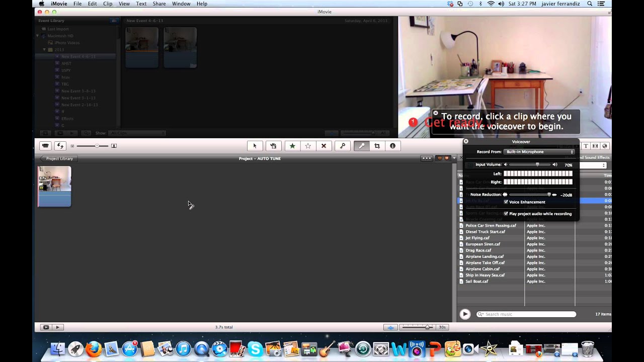
Task: Collapse the 2013 folder in Event Library
Action: click(x=44, y=50)
